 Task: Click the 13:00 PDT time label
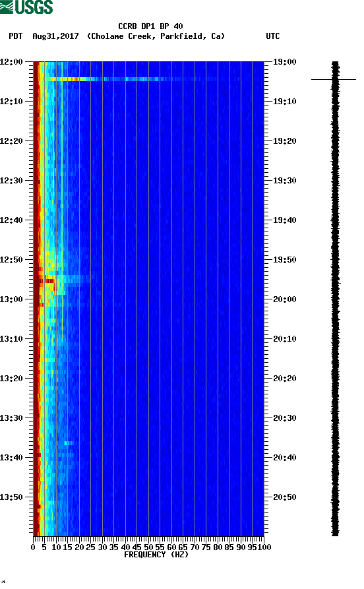pos(11,299)
